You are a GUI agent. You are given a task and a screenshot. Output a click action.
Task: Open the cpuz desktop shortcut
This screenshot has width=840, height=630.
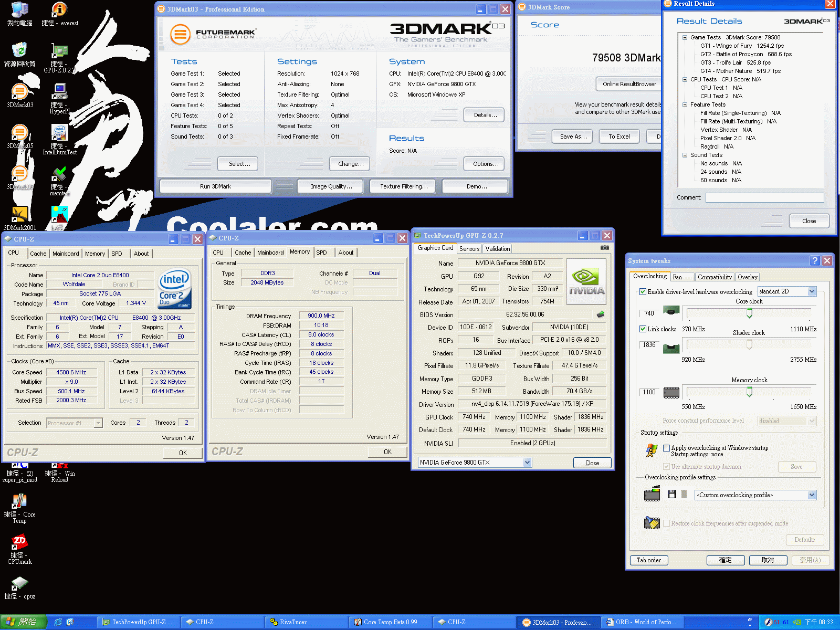pos(19,587)
